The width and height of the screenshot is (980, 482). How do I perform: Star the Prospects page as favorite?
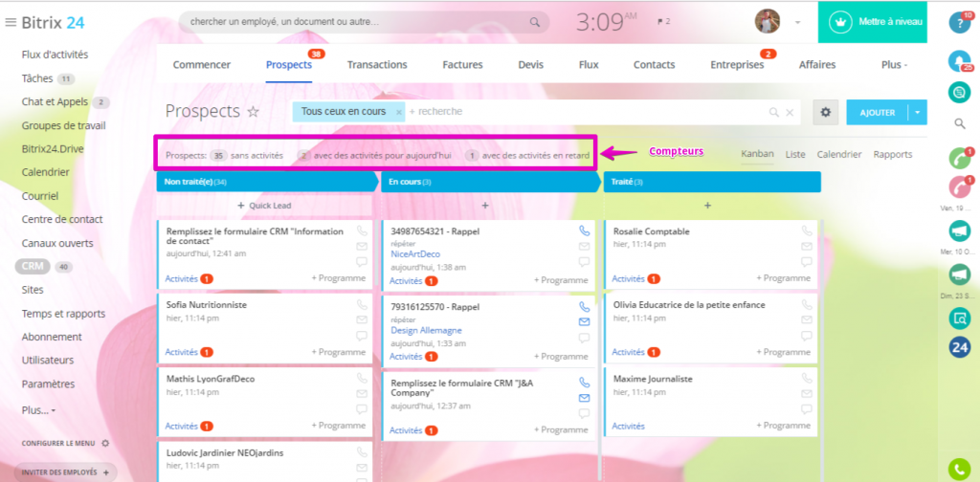(253, 112)
